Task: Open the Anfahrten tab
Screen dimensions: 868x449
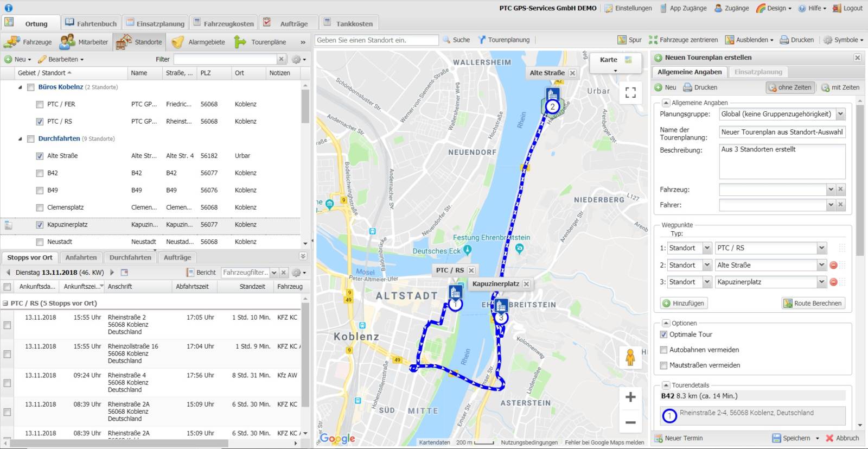Action: [x=81, y=257]
